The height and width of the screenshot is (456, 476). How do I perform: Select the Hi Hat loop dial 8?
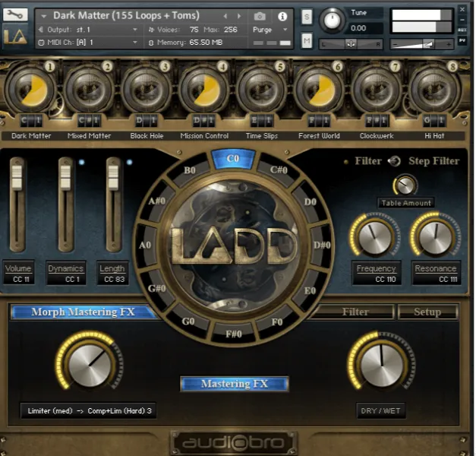click(434, 90)
